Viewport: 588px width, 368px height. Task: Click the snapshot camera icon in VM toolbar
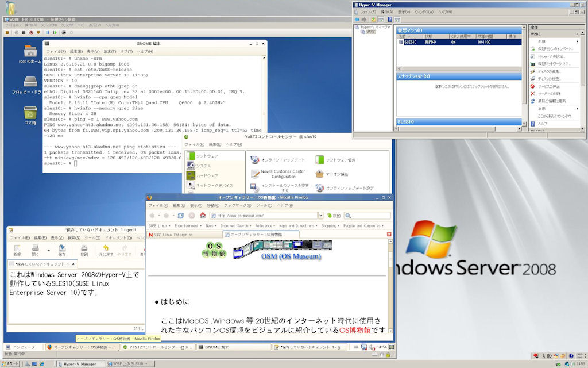coord(64,33)
